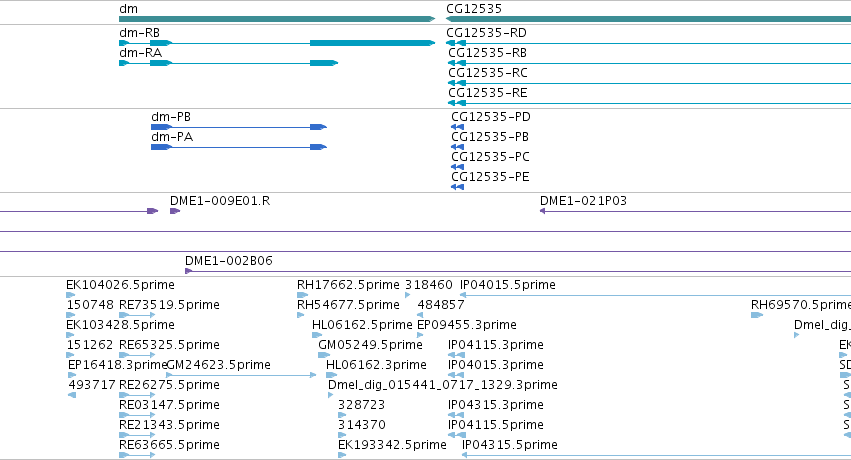Select CG12535-PB protein label
This screenshot has width=851, height=460.
(490, 137)
